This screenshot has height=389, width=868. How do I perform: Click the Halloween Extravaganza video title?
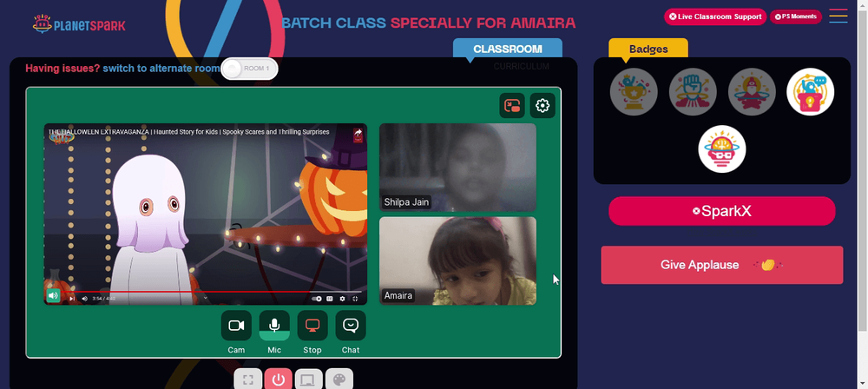[188, 132]
